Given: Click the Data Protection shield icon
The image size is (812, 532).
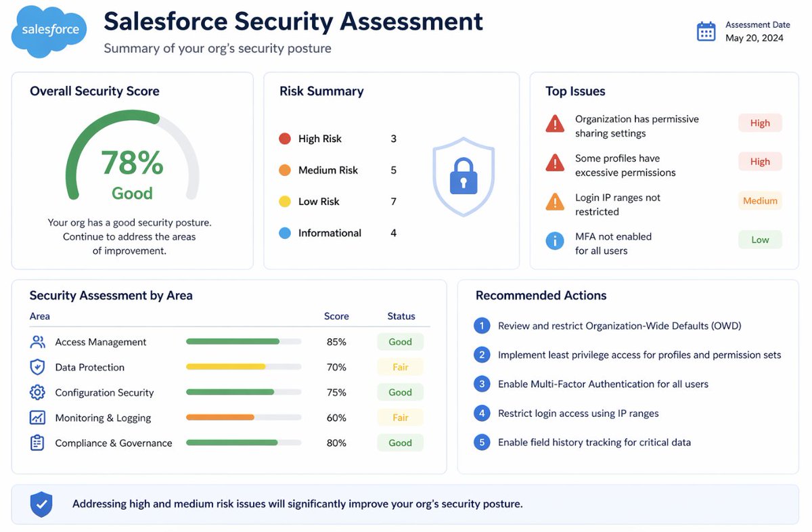Looking at the screenshot, I should (37, 367).
